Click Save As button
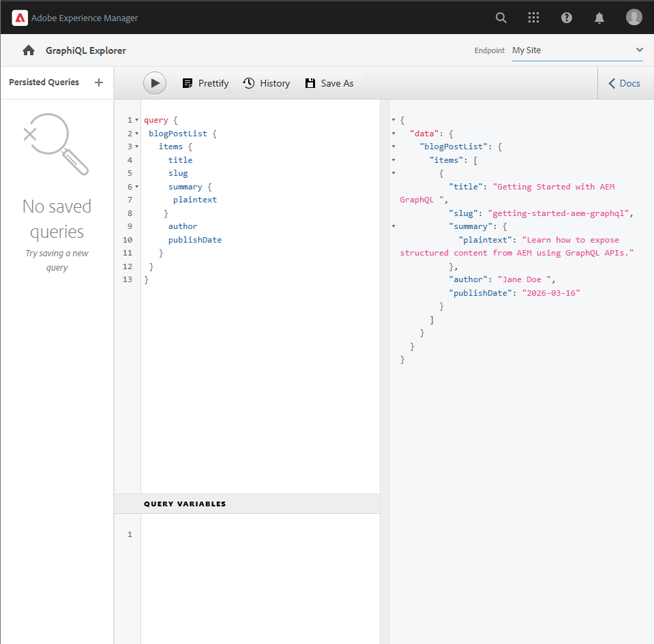Viewport: 654px width, 644px height. pyautogui.click(x=329, y=83)
